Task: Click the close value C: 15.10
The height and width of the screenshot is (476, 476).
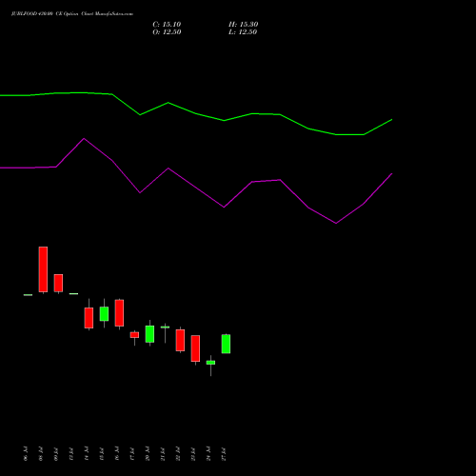Action: tap(167, 25)
